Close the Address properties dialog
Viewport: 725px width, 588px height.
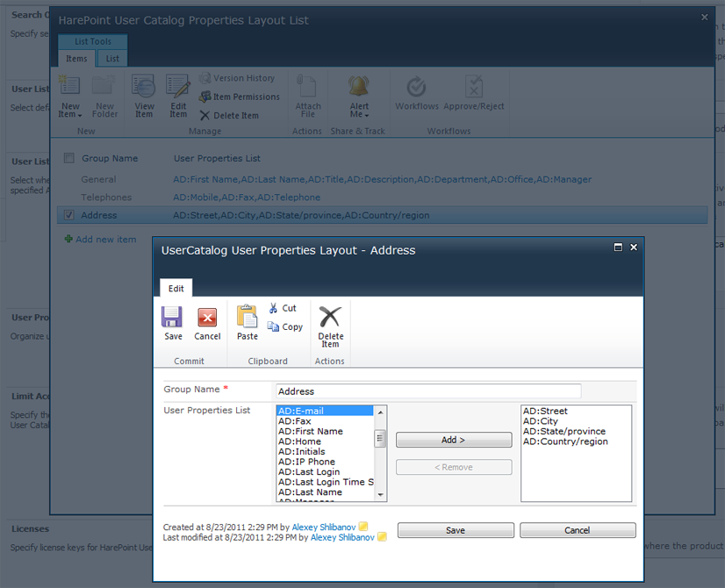point(634,247)
